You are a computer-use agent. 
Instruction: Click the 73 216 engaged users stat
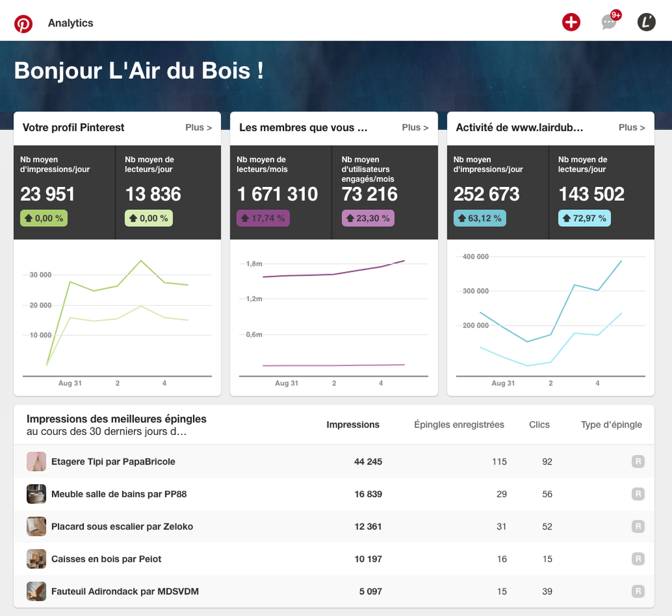(369, 194)
